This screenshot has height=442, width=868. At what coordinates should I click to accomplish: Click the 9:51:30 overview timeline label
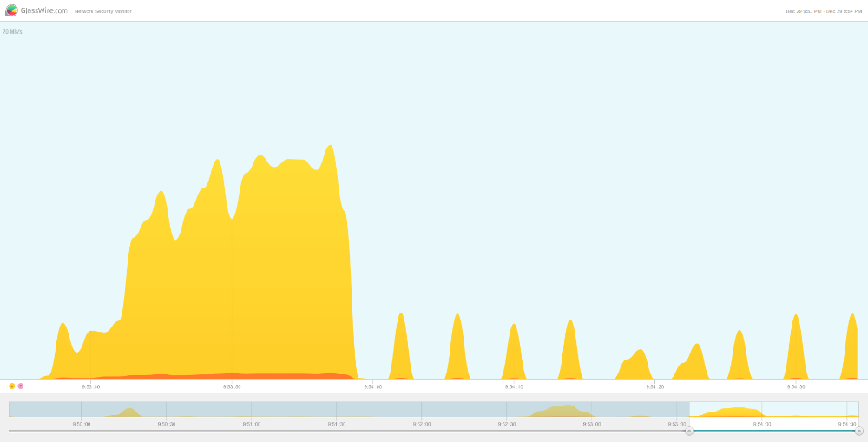click(337, 424)
